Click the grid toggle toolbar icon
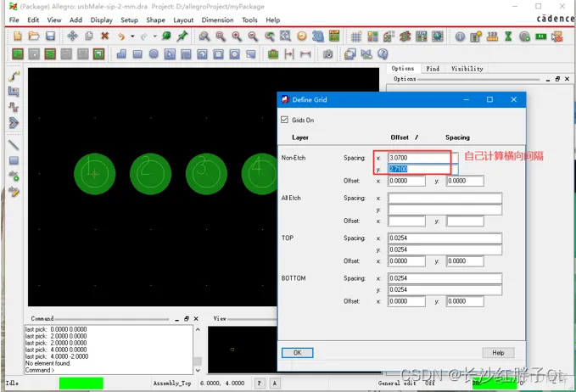Screen dimensions: 576x392 (355, 36)
